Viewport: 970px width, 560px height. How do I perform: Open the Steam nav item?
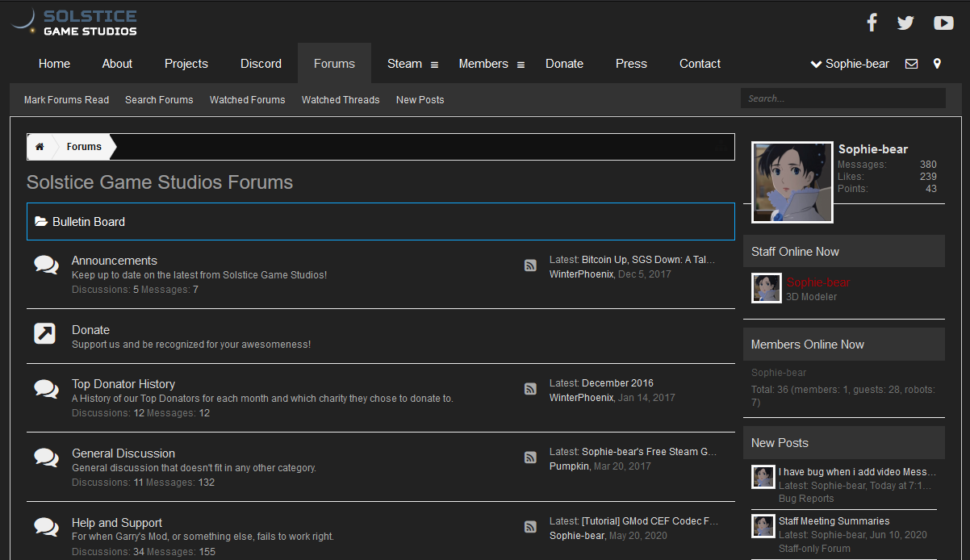click(x=404, y=64)
